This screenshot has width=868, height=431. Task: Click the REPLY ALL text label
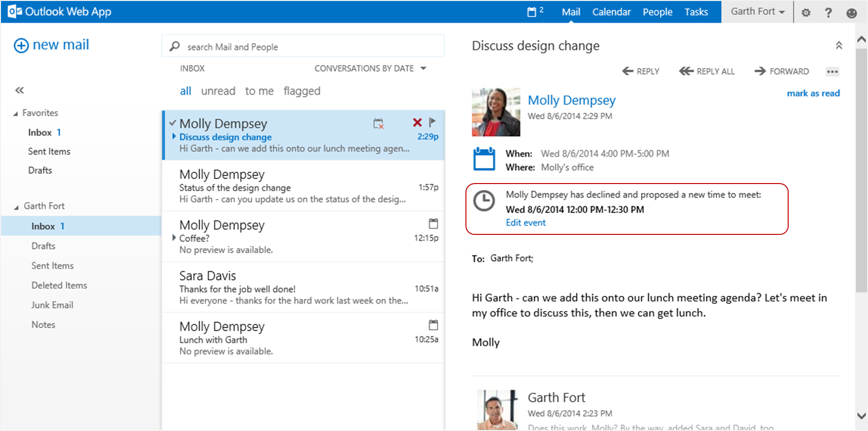(x=716, y=72)
